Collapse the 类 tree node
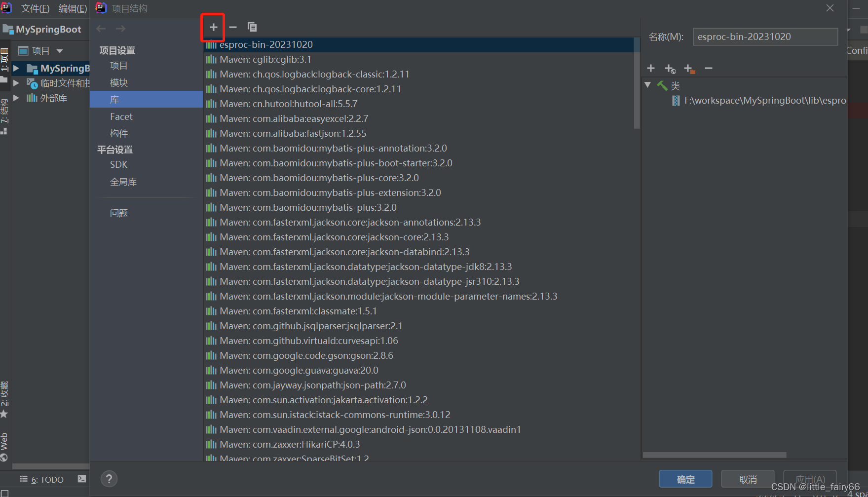 tap(647, 85)
